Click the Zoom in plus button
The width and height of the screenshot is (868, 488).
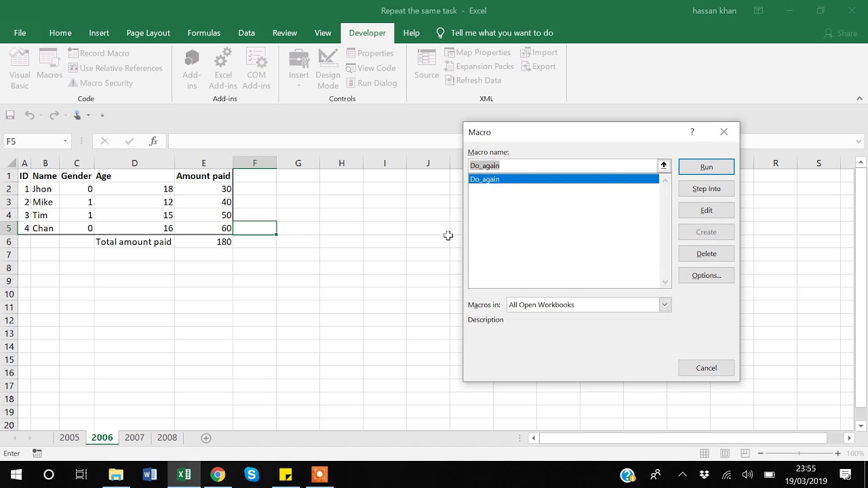(837, 453)
